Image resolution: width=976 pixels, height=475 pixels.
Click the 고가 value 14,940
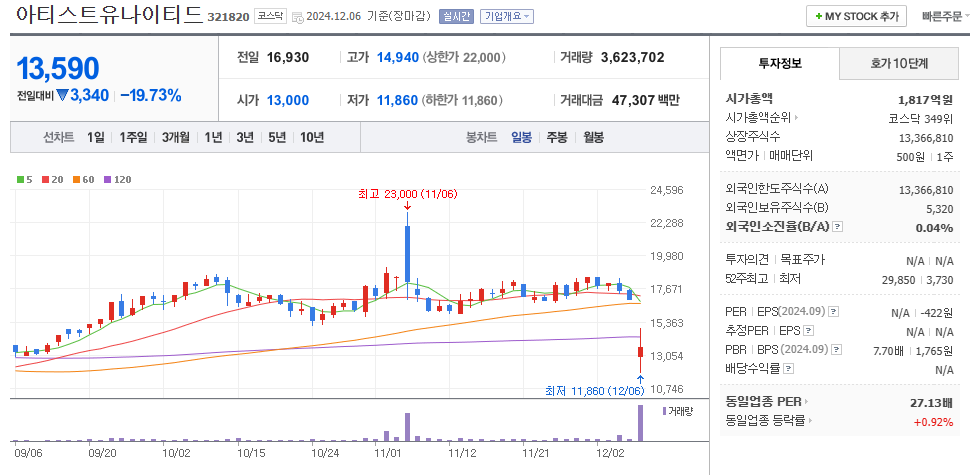coord(398,58)
